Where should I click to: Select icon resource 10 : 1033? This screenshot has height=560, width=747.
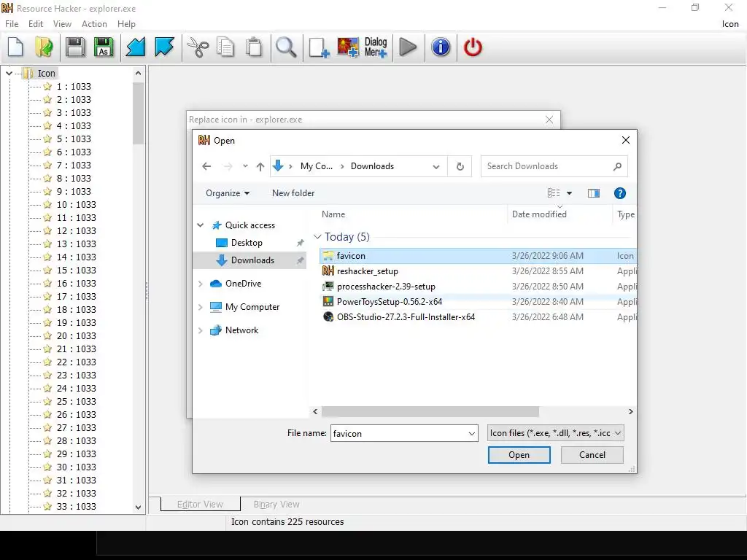coord(76,204)
